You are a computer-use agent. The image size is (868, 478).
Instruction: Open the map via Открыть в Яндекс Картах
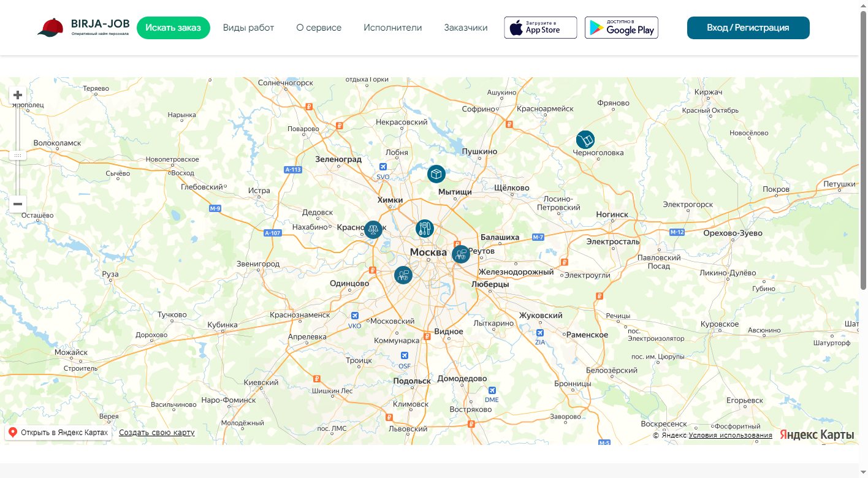[58, 433]
